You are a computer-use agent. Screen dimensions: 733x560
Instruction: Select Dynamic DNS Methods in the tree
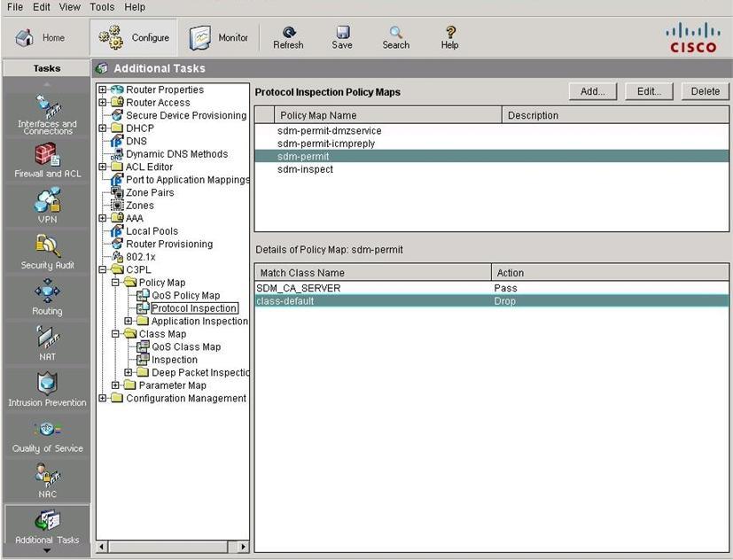click(x=176, y=154)
